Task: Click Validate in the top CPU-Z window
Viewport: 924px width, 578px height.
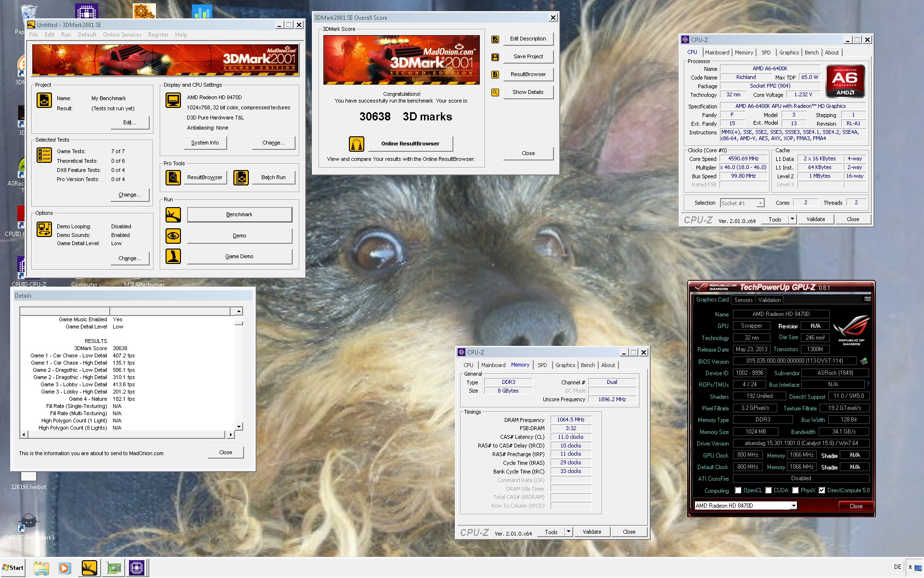Action: (816, 219)
